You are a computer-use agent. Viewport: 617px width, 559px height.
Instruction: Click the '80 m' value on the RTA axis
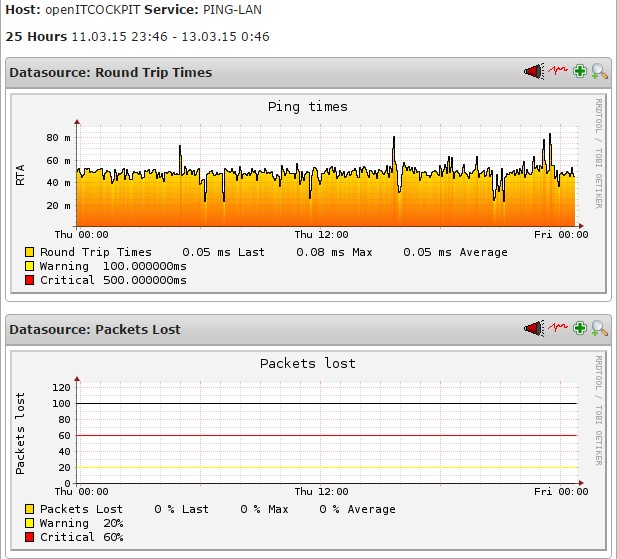[x=58, y=138]
